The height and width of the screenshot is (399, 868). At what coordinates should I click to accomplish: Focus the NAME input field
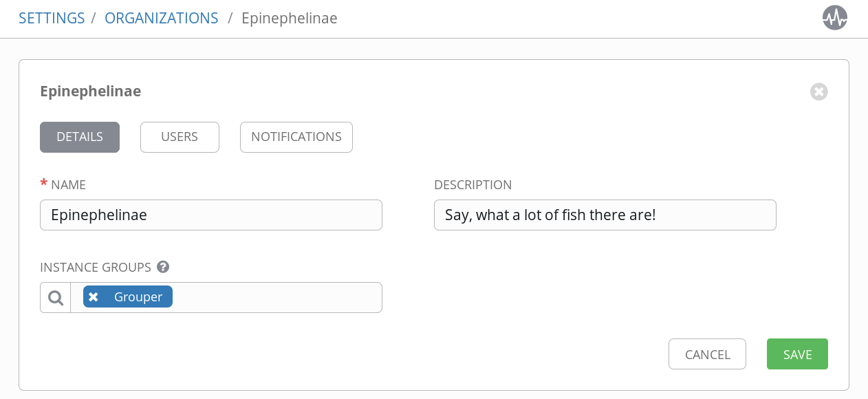[x=210, y=215]
